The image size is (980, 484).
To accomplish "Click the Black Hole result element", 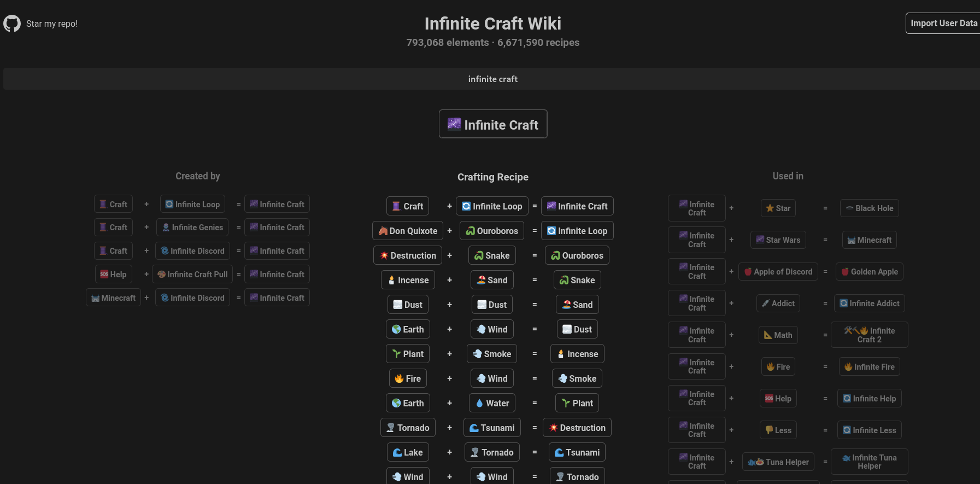I will point(869,208).
